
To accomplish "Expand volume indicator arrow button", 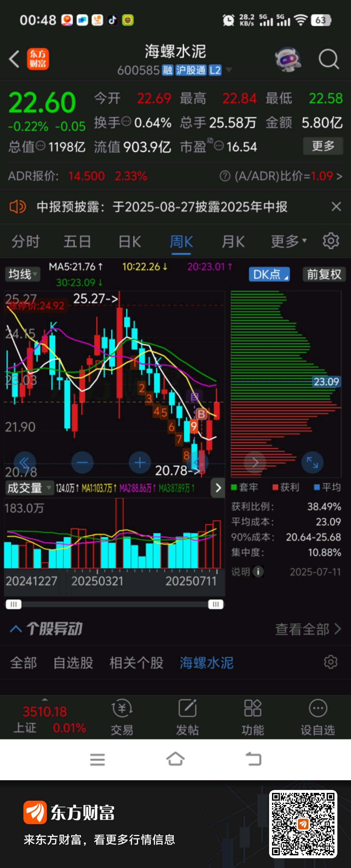I will (x=218, y=488).
